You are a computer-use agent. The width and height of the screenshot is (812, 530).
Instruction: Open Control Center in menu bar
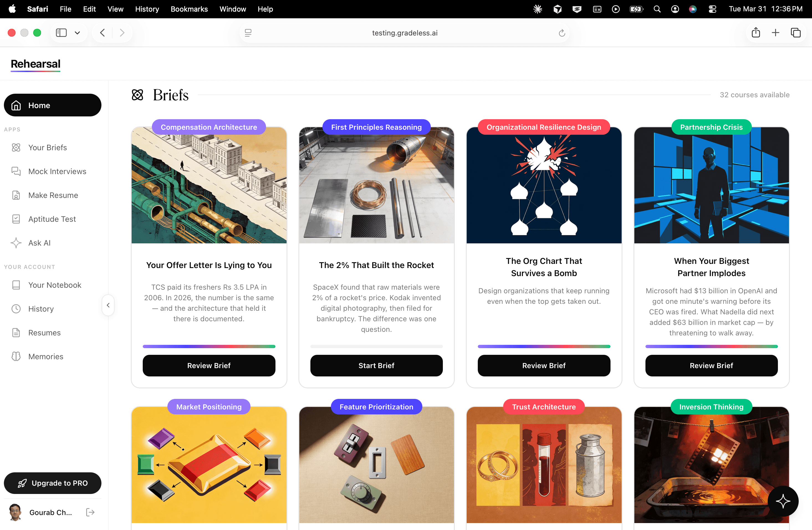click(713, 9)
